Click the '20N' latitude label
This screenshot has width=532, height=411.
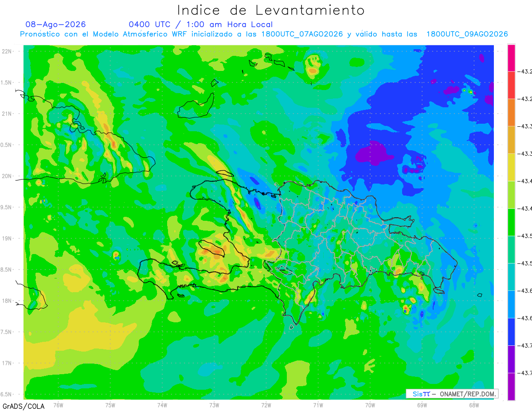pyautogui.click(x=7, y=176)
